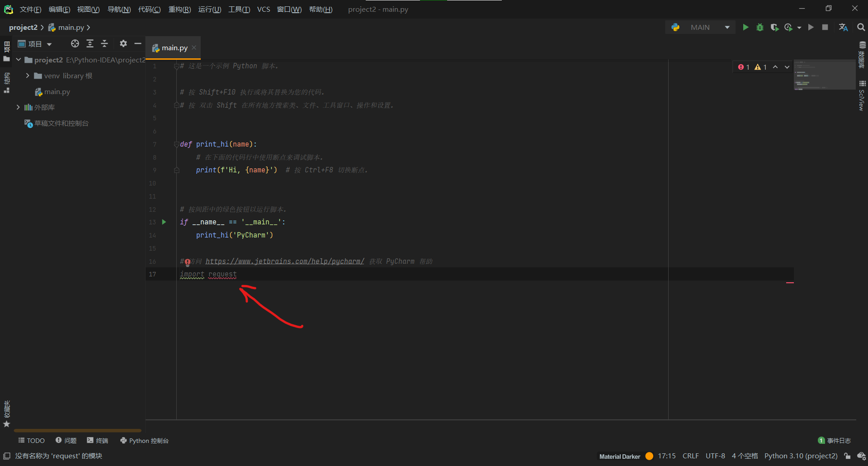Screen dimensions: 868x466
Task: Click the UTF-8 encoding selector
Action: [715, 456]
